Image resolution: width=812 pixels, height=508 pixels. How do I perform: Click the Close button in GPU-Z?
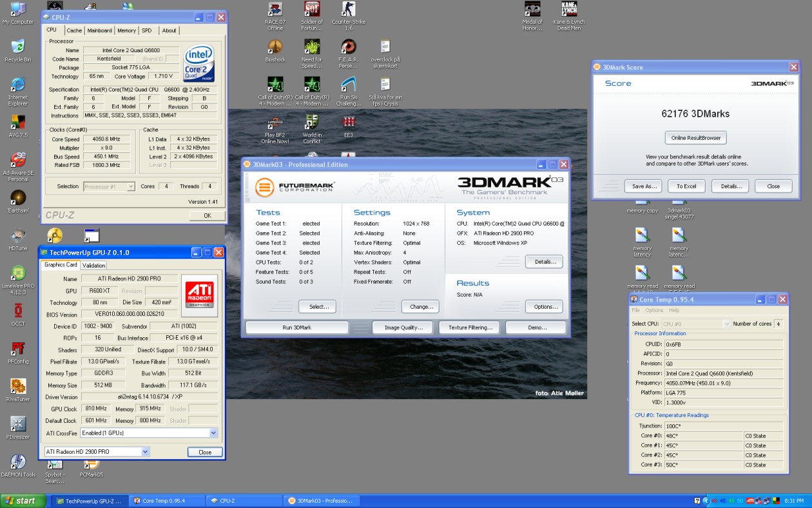coord(205,452)
